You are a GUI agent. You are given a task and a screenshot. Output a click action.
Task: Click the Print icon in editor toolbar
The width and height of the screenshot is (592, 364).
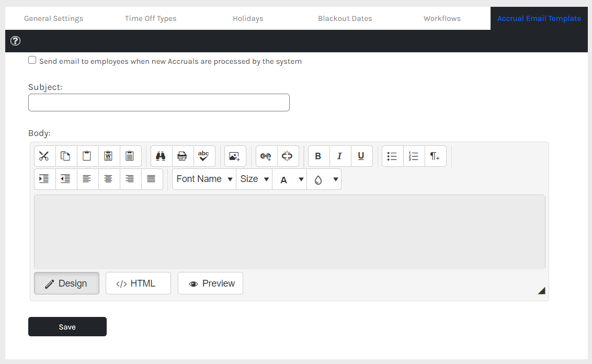183,156
